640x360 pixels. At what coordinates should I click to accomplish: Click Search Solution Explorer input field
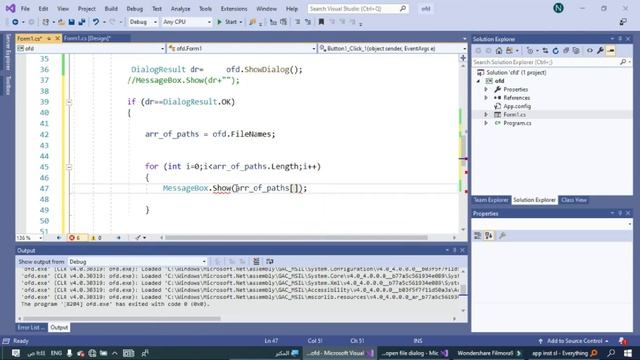(x=545, y=62)
